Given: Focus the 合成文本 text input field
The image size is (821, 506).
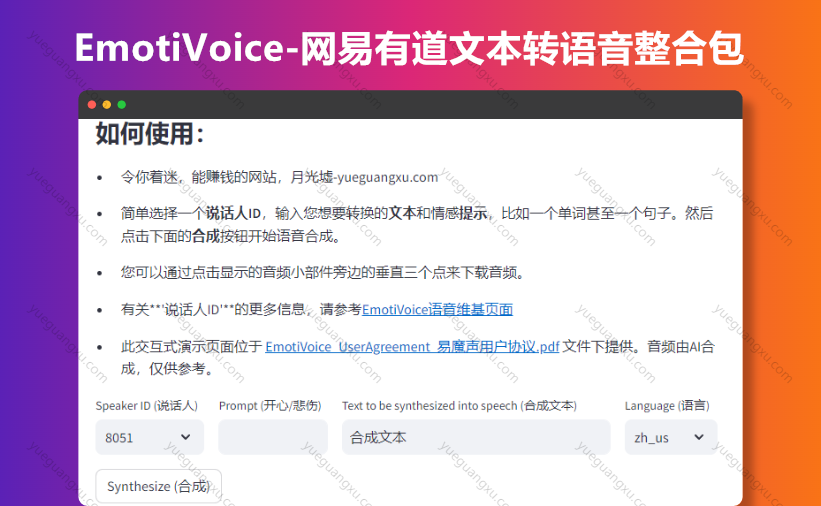Looking at the screenshot, I should [476, 437].
